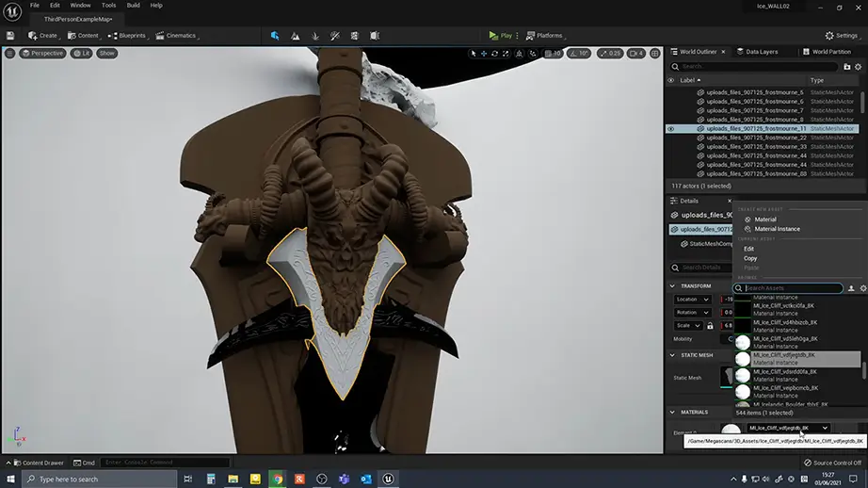Click the Save level icon in toolbar
868x488 pixels.
click(x=10, y=36)
